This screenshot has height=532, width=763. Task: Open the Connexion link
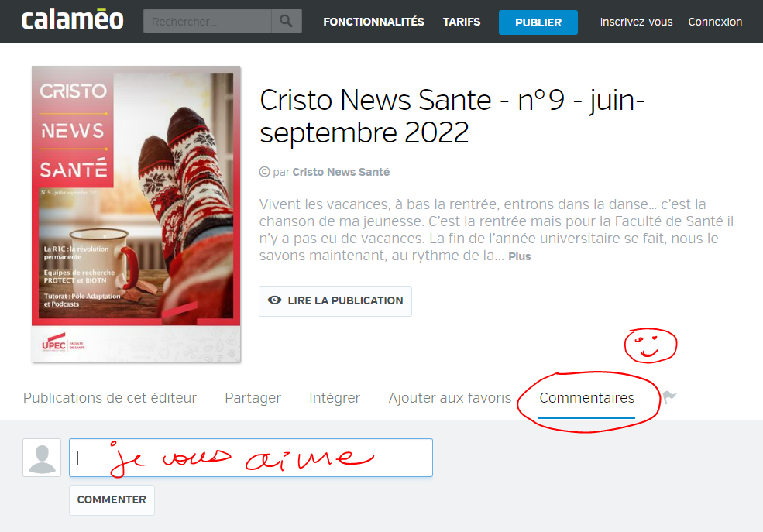click(715, 22)
